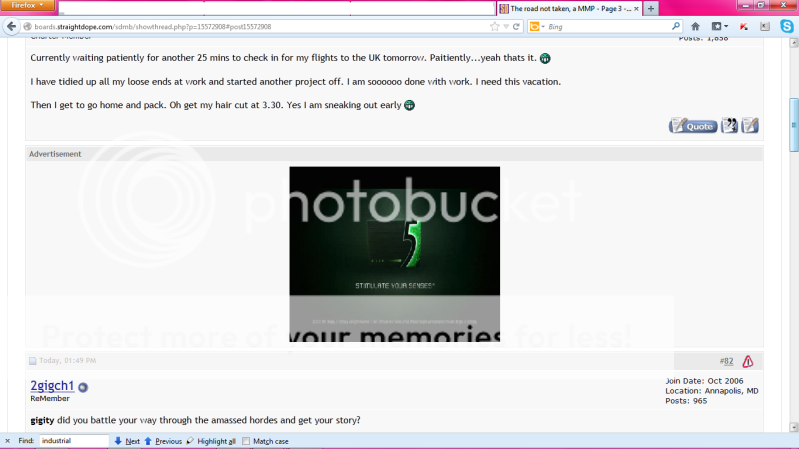The image size is (799, 449).
Task: Click the Find text input field
Action: (x=74, y=441)
